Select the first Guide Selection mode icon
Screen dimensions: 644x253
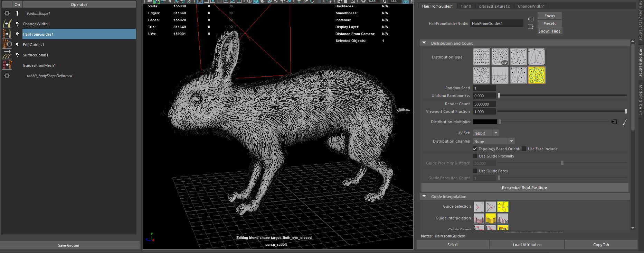pyautogui.click(x=479, y=207)
